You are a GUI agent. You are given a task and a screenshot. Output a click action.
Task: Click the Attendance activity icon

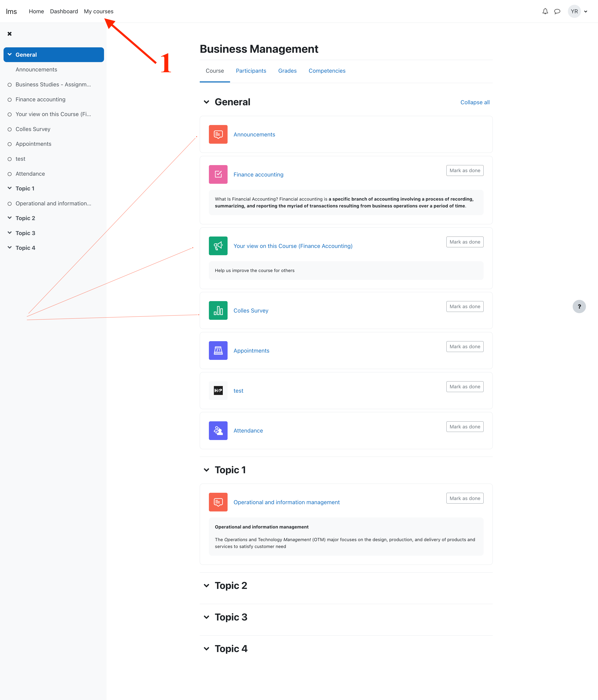pos(218,430)
